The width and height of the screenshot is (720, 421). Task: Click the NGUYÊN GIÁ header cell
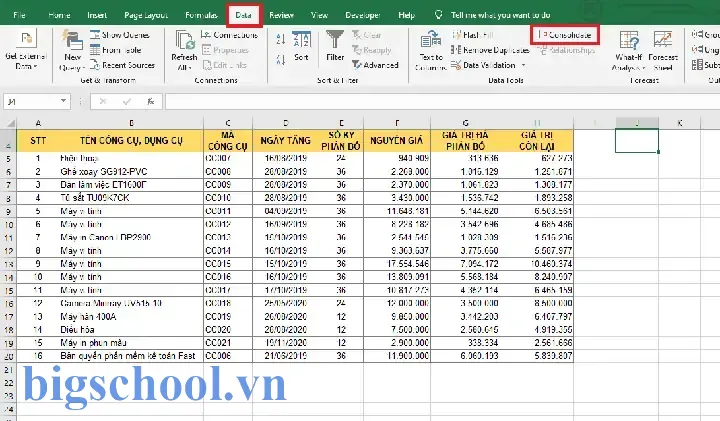pyautogui.click(x=397, y=140)
